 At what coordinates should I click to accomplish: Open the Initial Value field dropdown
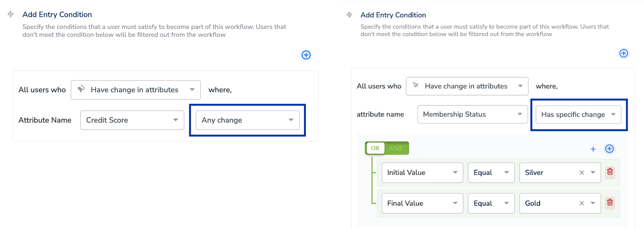click(x=422, y=173)
